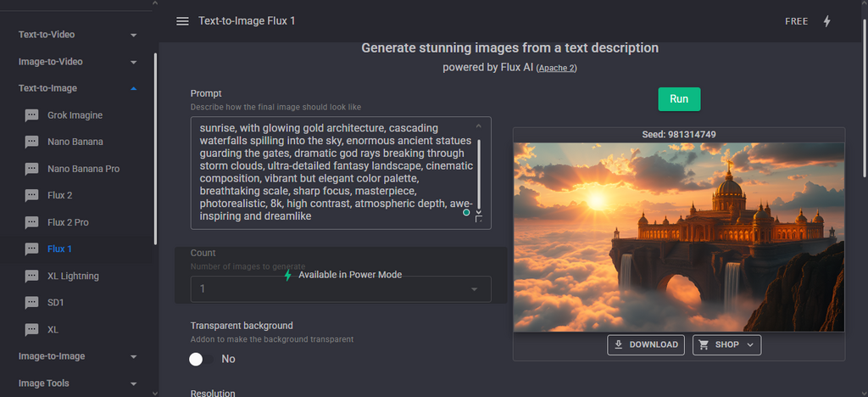This screenshot has width=868, height=397.
Task: Click the green Run button
Action: [679, 99]
